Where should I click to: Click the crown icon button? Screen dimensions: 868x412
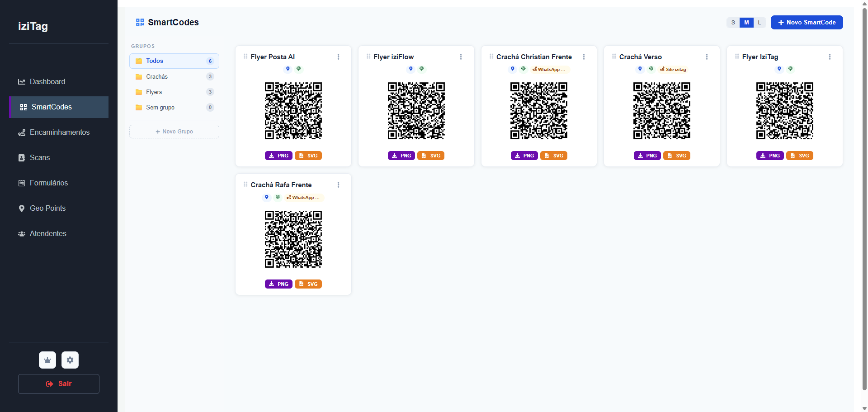coord(47,360)
